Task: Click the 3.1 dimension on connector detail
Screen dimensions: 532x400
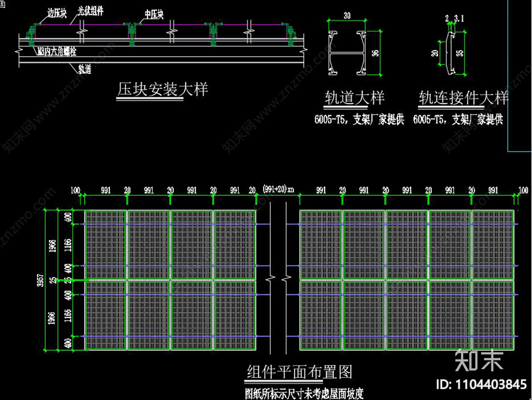Action: 459,18
